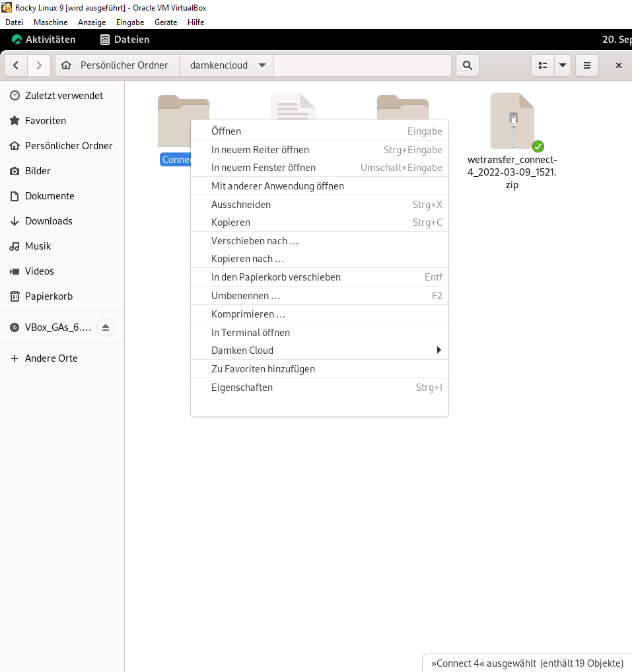Viewport: 632px width, 672px height.
Task: Go back with the left arrow button
Action: (16, 65)
